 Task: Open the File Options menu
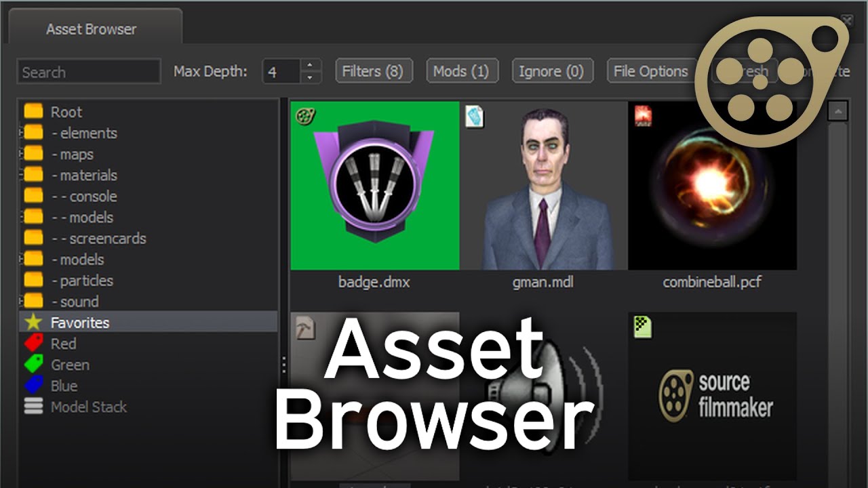650,71
